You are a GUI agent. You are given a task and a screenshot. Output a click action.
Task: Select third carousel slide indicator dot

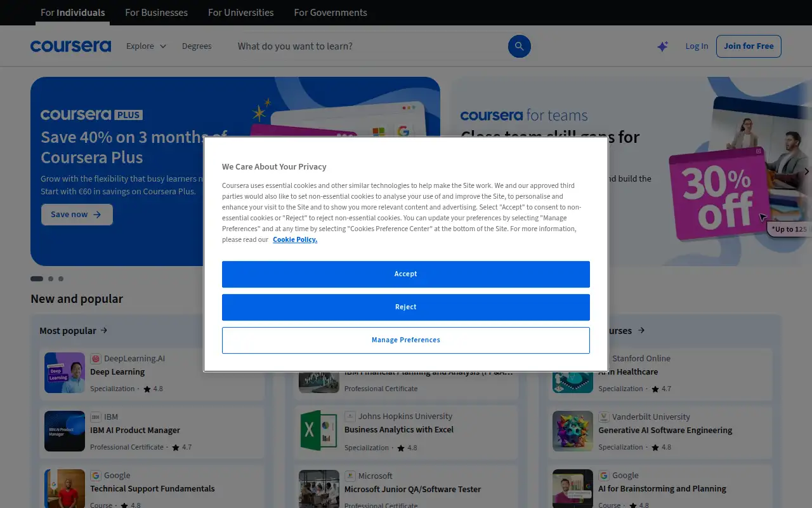tap(61, 279)
